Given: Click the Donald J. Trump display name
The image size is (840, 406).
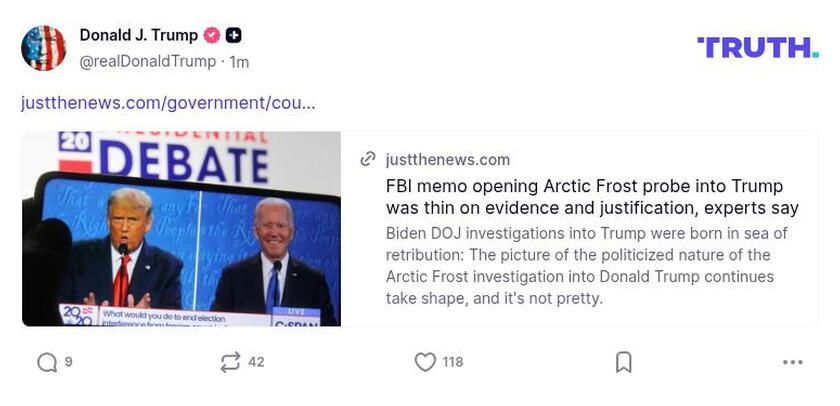Looking at the screenshot, I should [139, 35].
